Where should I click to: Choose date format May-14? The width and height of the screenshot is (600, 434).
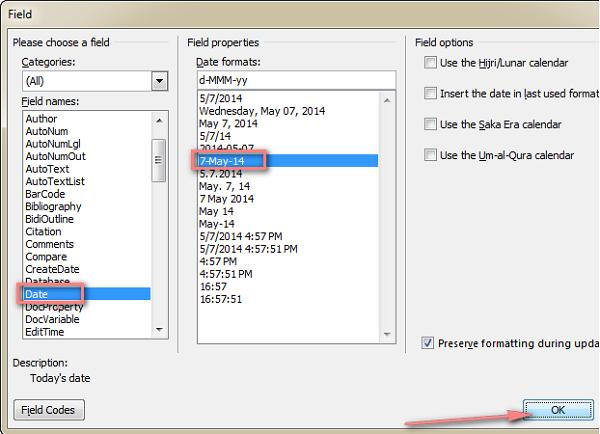(x=289, y=224)
